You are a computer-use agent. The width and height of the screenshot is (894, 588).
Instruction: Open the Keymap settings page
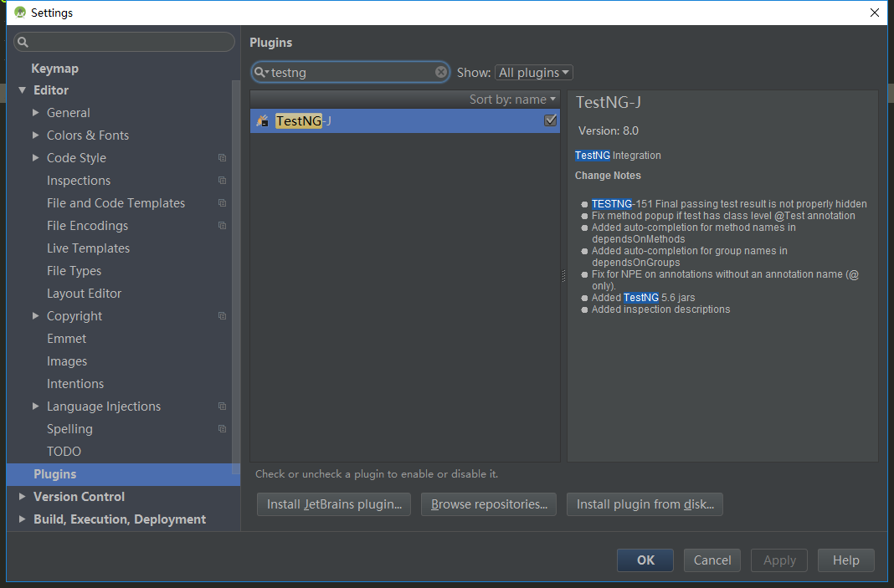point(54,69)
